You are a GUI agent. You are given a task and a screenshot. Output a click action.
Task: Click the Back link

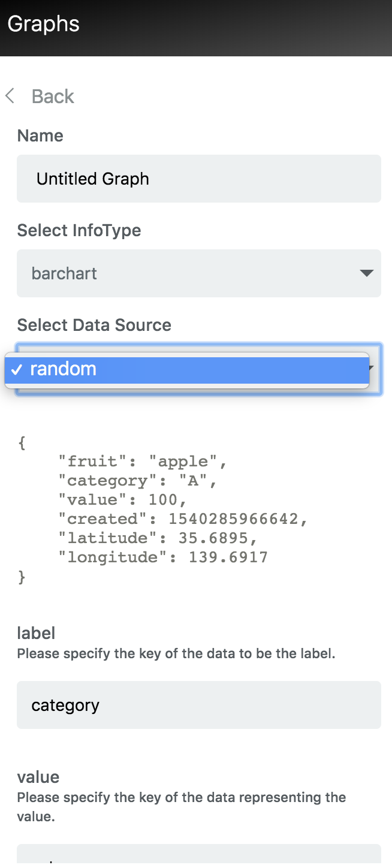tap(53, 96)
